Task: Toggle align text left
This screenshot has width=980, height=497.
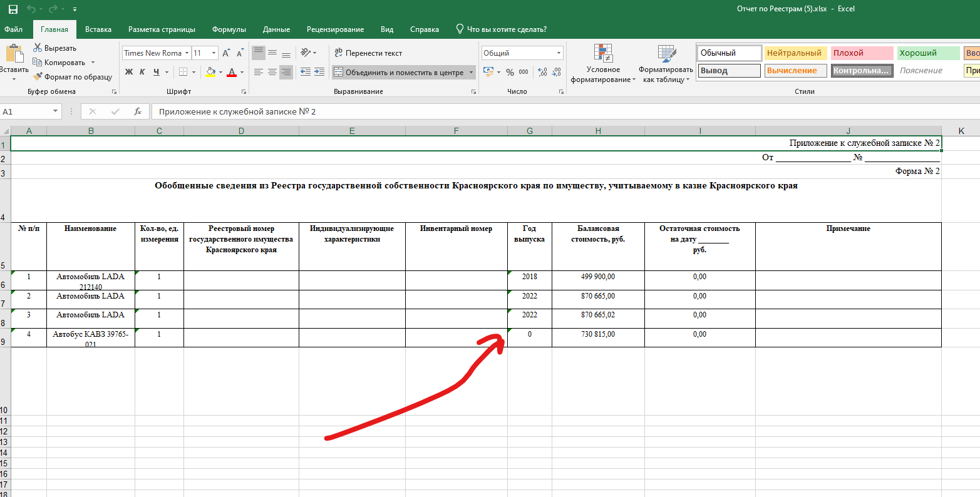Action: [x=259, y=72]
